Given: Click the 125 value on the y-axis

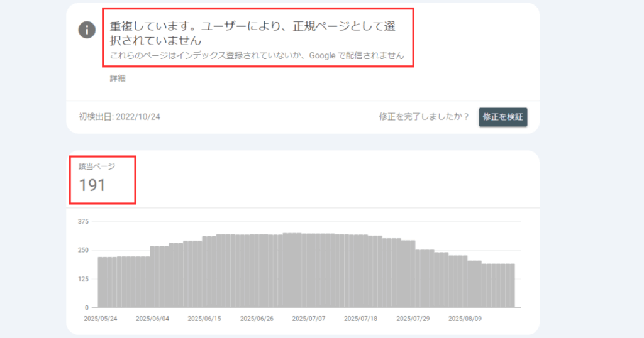Looking at the screenshot, I should (x=84, y=279).
